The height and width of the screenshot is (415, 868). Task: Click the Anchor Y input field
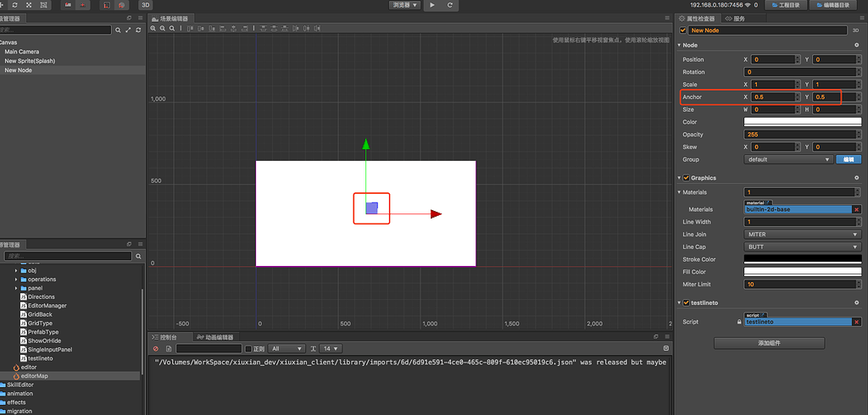tap(835, 97)
